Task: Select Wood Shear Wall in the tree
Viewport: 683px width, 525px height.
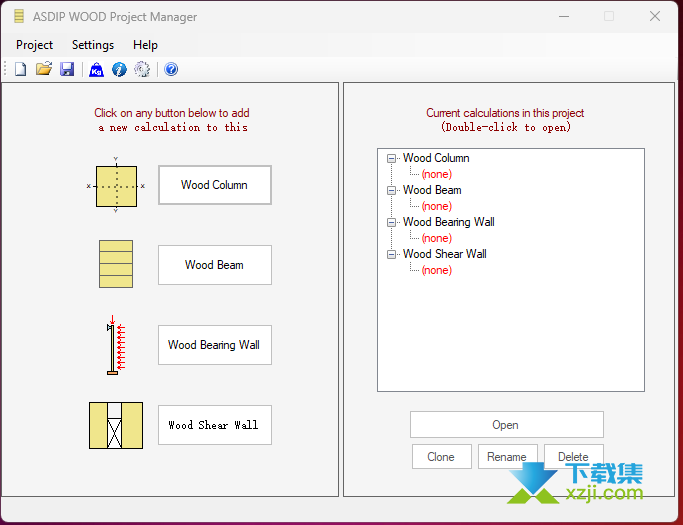Action: (445, 254)
